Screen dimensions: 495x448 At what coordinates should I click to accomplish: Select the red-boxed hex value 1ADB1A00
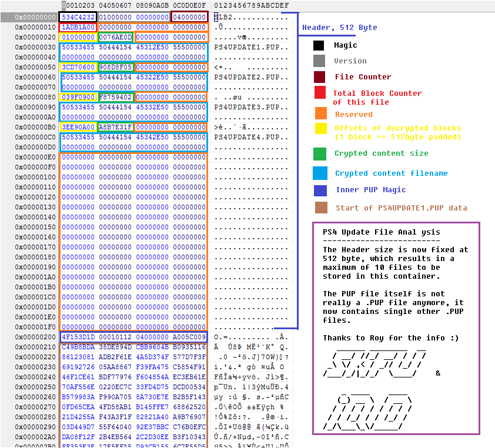point(78,27)
